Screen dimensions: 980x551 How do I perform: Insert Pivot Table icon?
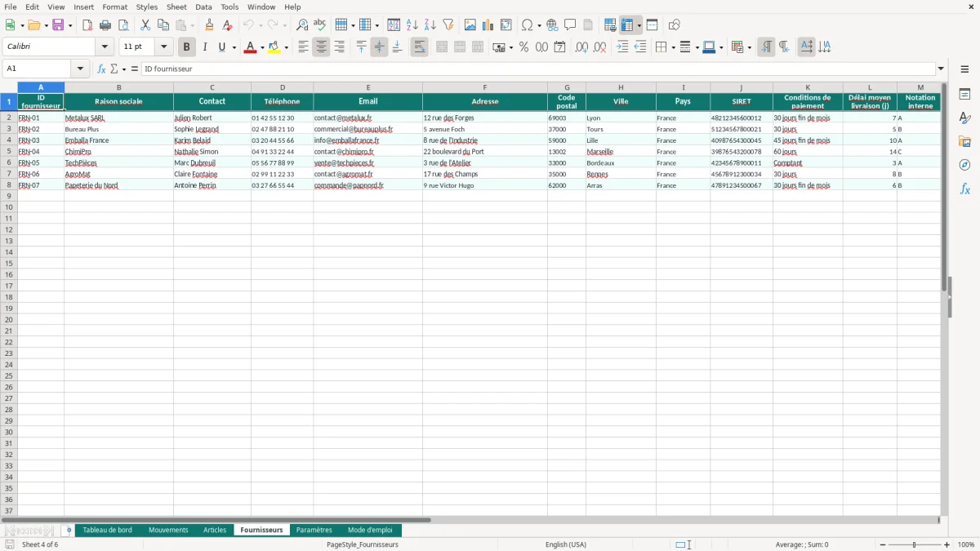(506, 25)
